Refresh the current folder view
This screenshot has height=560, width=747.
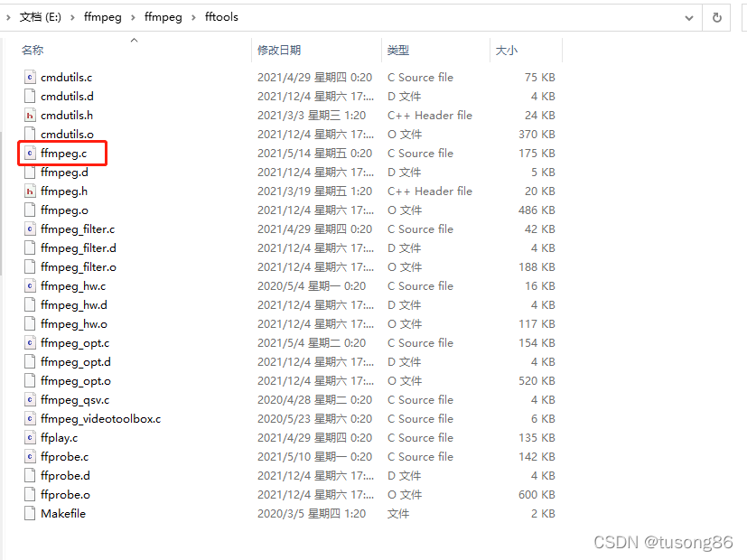pyautogui.click(x=716, y=18)
